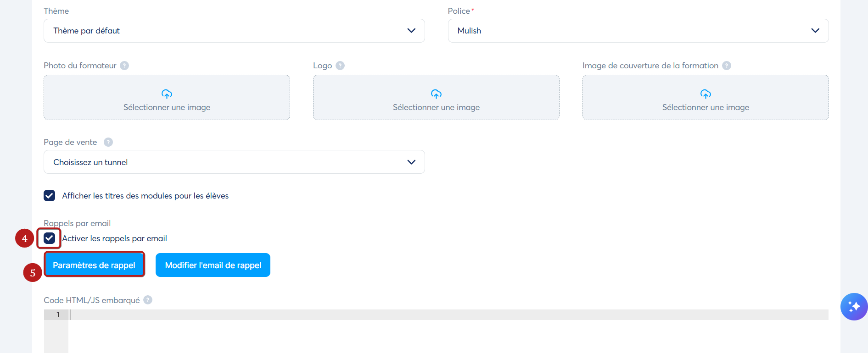This screenshot has width=868, height=353.
Task: Click upload cloud icon for trainer photo
Action: tap(167, 94)
